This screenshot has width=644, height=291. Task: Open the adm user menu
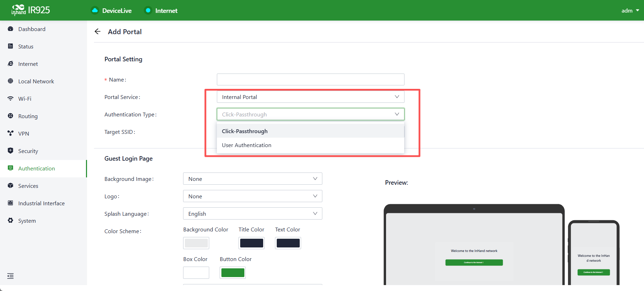pos(630,10)
